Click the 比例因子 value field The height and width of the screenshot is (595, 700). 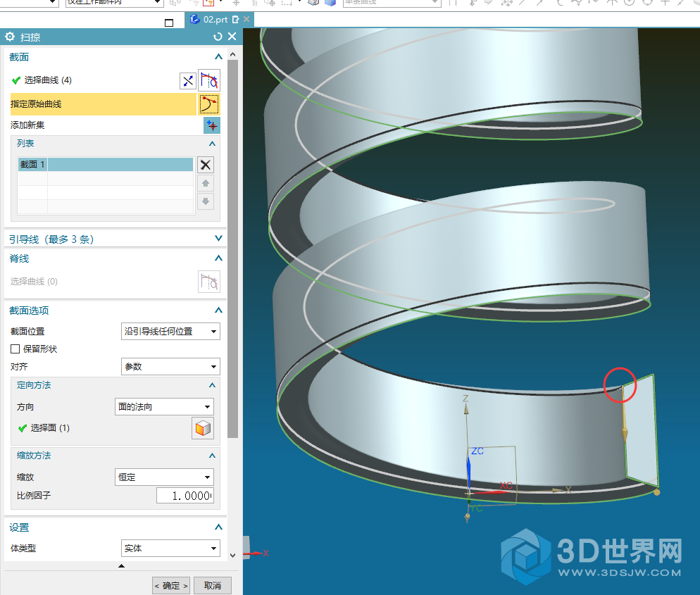185,496
